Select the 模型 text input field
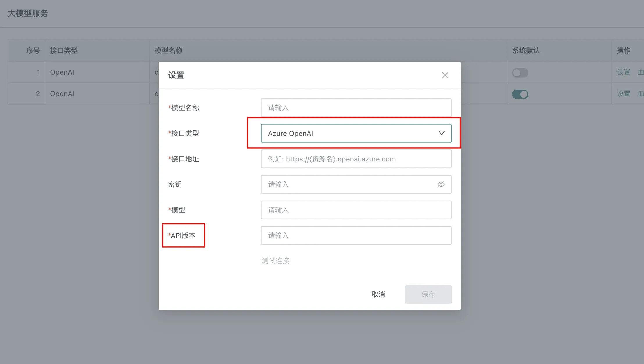 pos(356,210)
